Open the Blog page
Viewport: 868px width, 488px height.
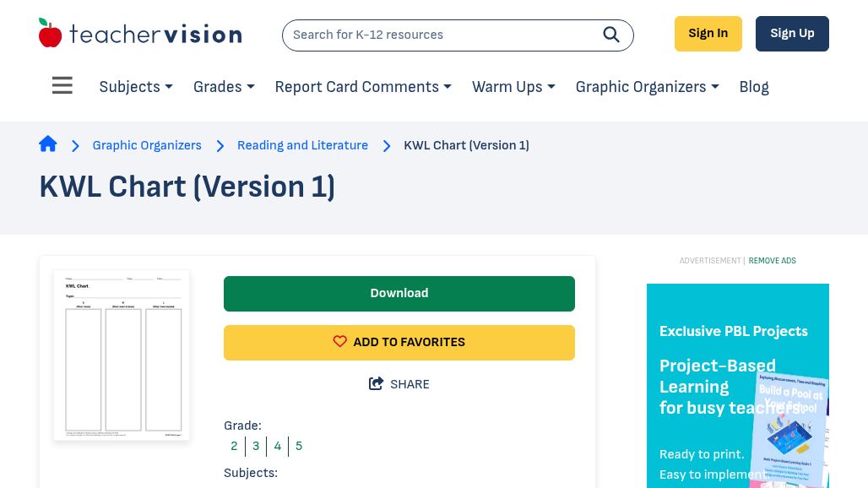[754, 87]
